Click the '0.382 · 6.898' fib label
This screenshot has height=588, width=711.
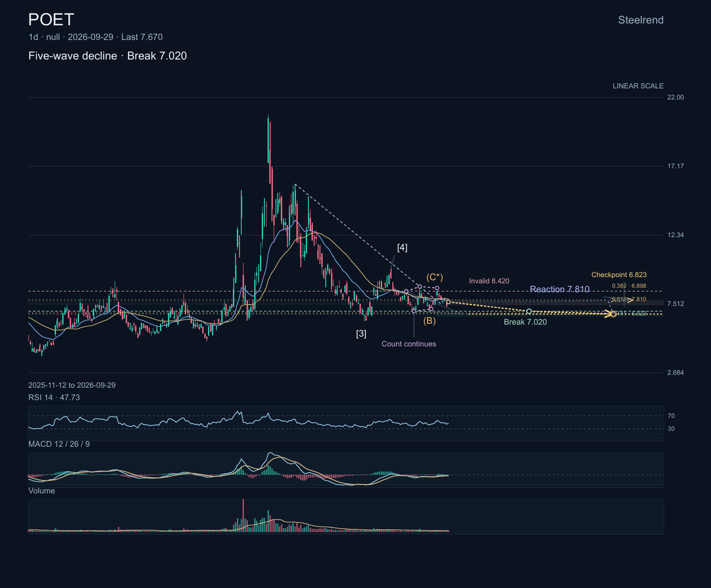click(629, 286)
